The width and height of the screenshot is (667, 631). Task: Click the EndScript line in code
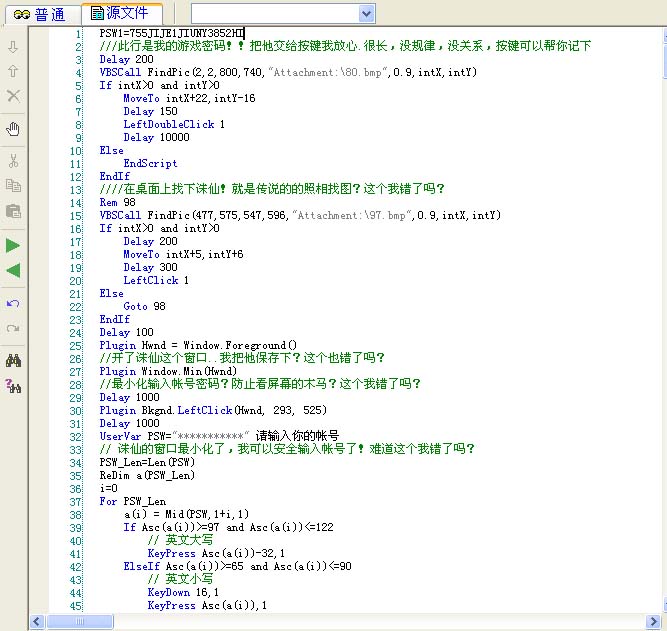click(150, 163)
